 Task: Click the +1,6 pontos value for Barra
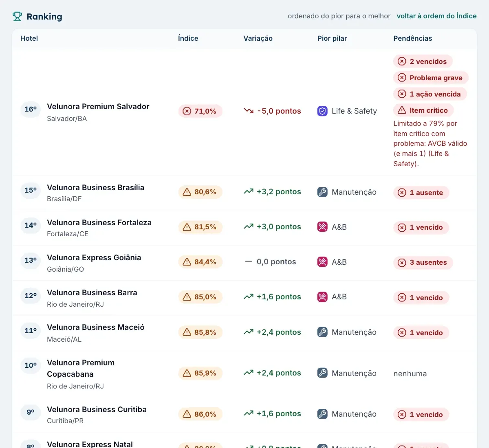(x=279, y=296)
